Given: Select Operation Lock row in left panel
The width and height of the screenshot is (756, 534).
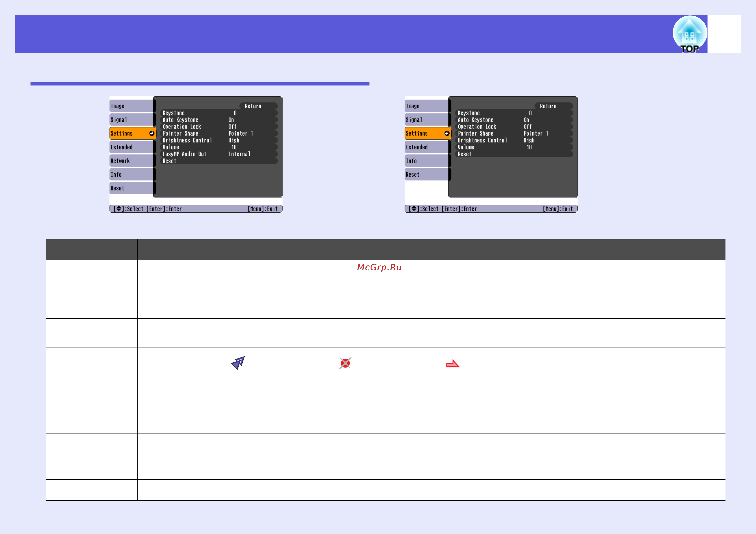Looking at the screenshot, I should pos(219,126).
